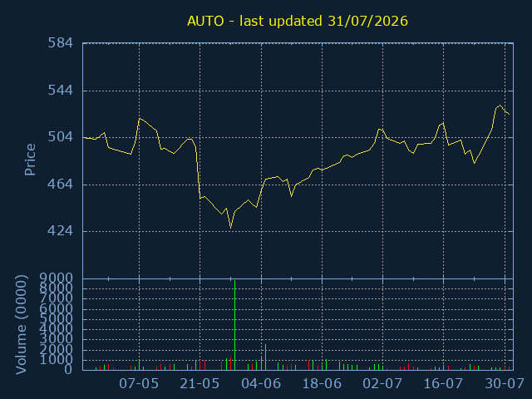Click the 584 price axis label

60,43
